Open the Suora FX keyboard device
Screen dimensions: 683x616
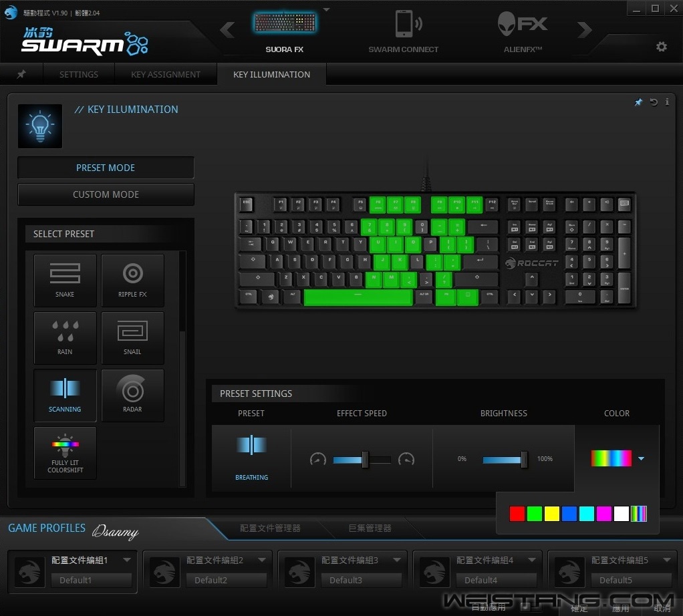285,31
